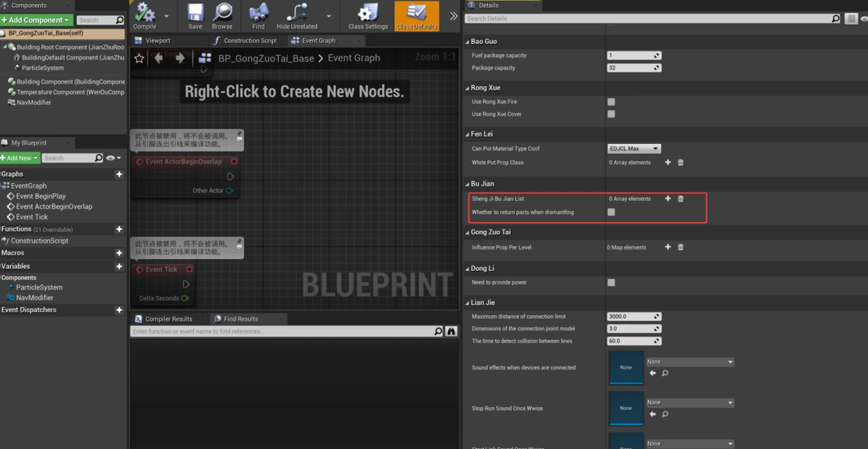Viewport: 868px width, 449px height.
Task: Toggle Use Rong Xue Fire checkbox
Action: 611,101
